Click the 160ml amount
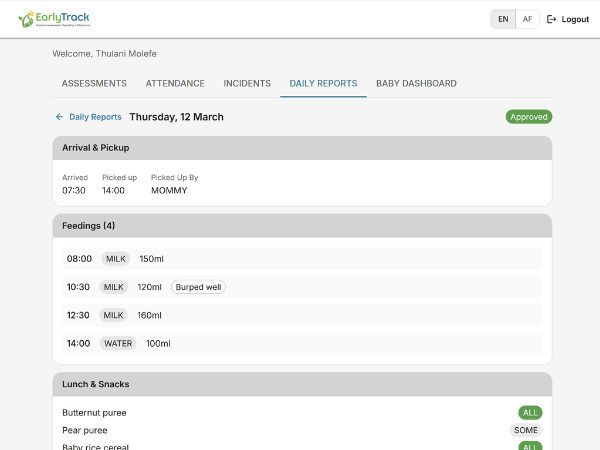Image resolution: width=600 pixels, height=450 pixels. (x=150, y=315)
